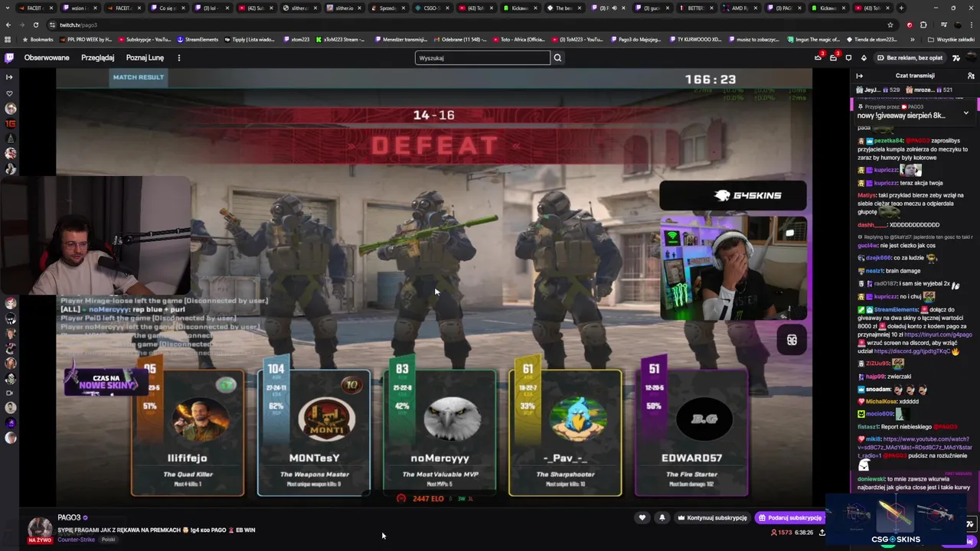Click the heart icon in left sidebar
Image resolution: width=980 pixels, height=551 pixels.
9,93
